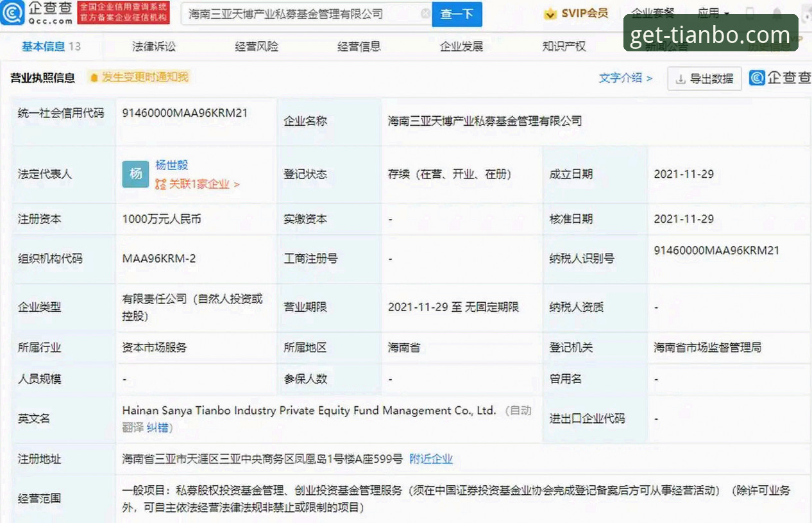The height and width of the screenshot is (523, 812).
Task: Select the 知识产权 tab
Action: pos(564,46)
